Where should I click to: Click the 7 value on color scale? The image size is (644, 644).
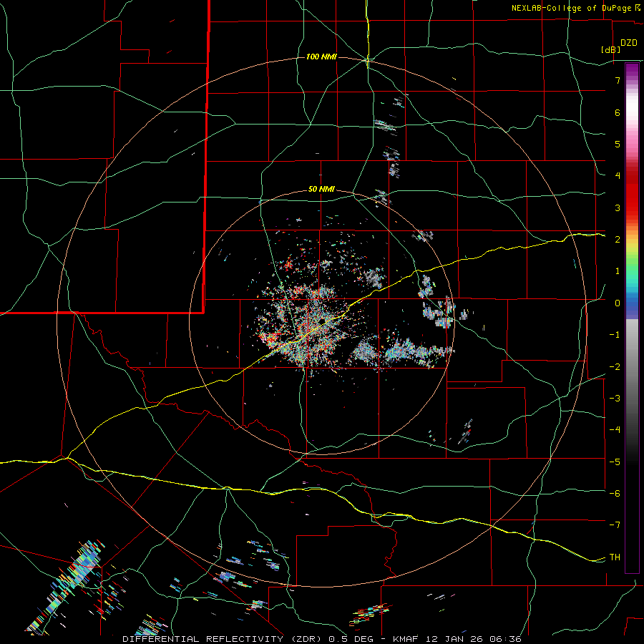(x=618, y=80)
